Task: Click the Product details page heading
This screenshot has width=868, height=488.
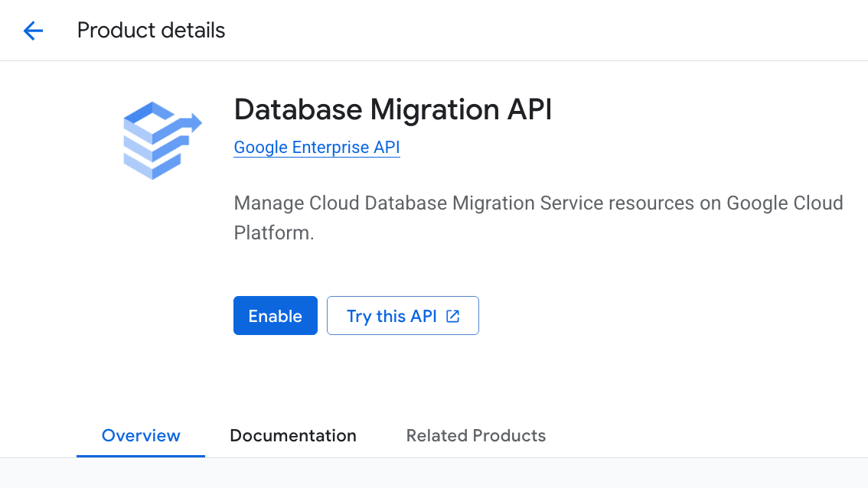Action: pos(151,31)
